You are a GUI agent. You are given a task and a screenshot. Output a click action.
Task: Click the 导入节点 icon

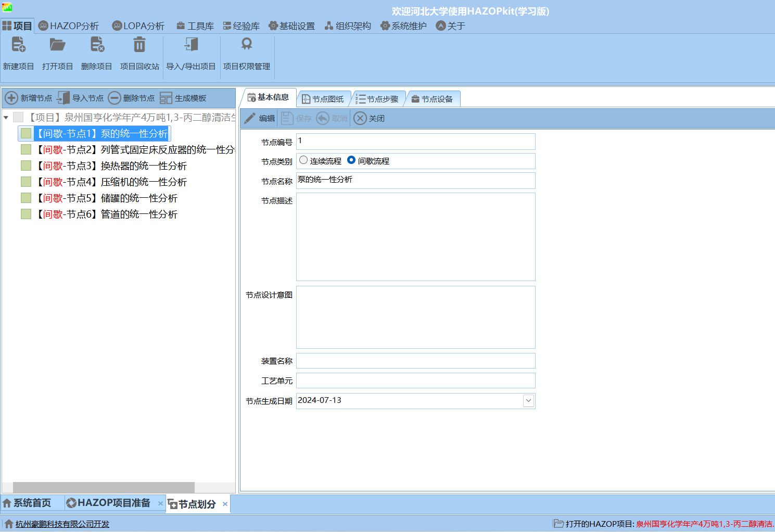pyautogui.click(x=63, y=98)
